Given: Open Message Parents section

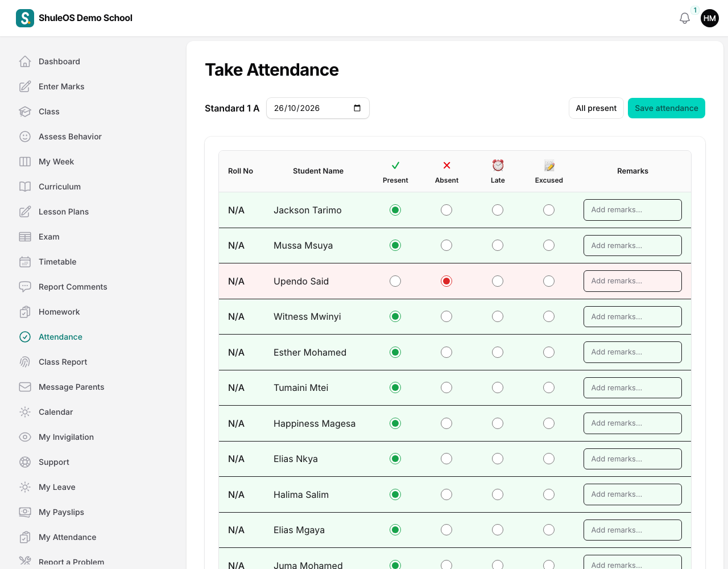Looking at the screenshot, I should click(71, 387).
